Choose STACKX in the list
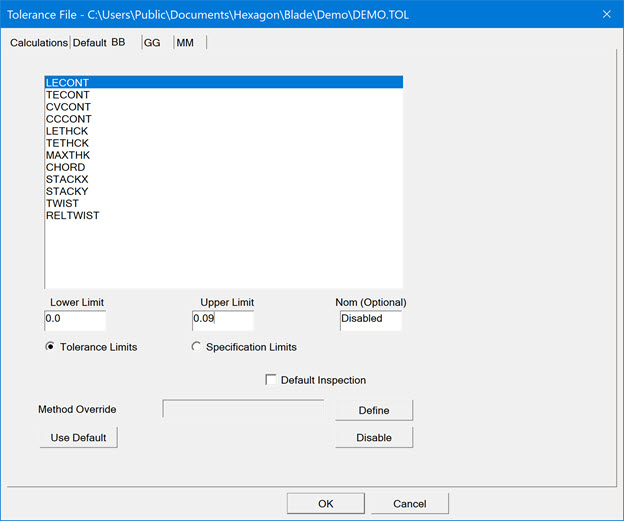624x521 pixels. 66,179
